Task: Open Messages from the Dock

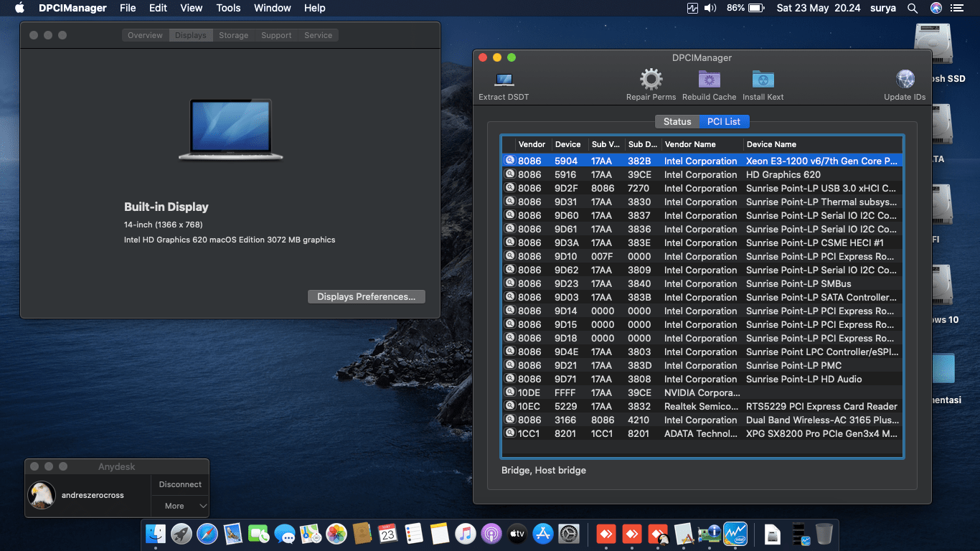Action: (285, 534)
